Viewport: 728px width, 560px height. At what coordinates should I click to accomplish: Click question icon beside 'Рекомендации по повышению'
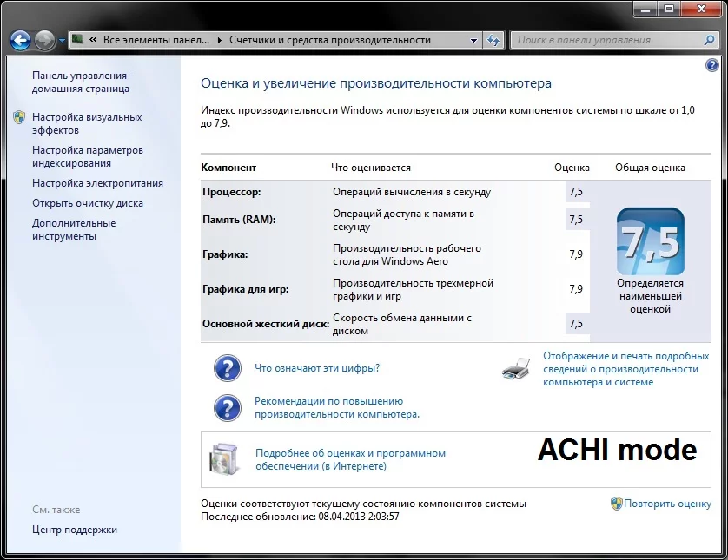click(227, 408)
